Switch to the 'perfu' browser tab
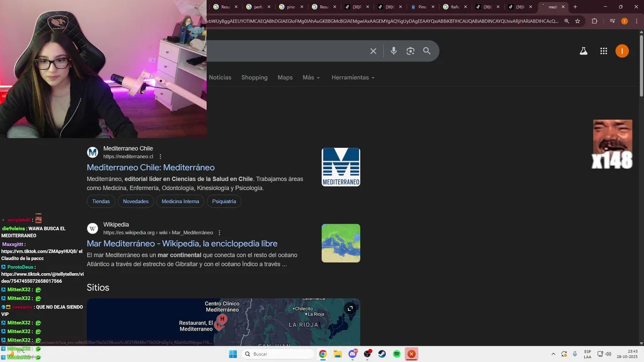 pos(255,7)
